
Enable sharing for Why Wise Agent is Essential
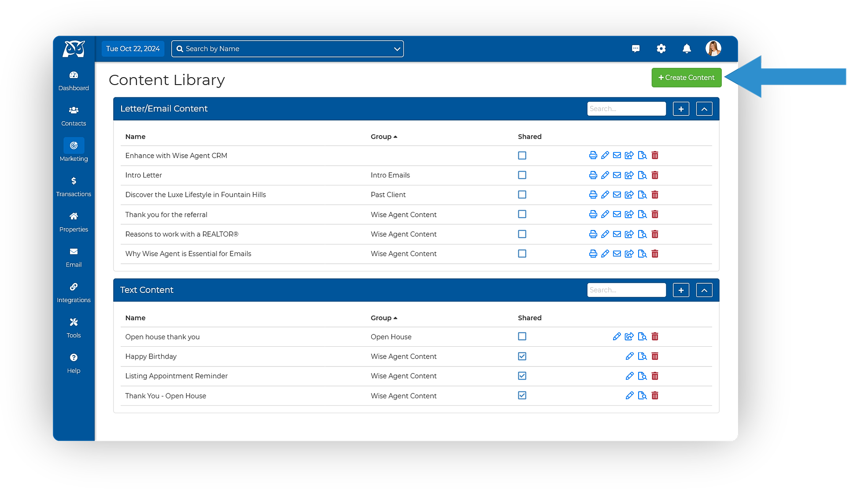[x=522, y=254]
